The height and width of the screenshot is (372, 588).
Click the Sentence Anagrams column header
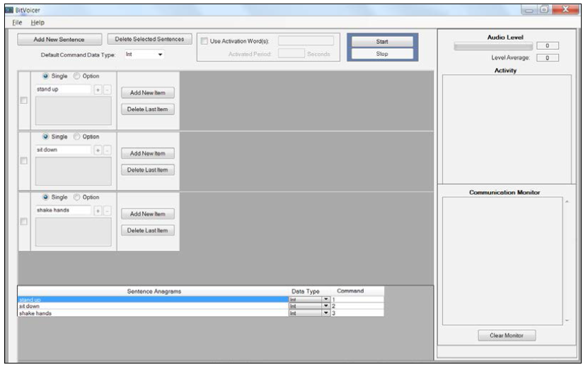click(x=154, y=291)
